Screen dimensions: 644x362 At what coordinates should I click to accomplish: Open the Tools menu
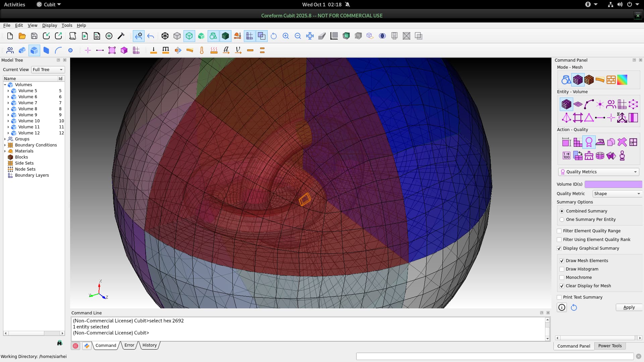(x=67, y=25)
